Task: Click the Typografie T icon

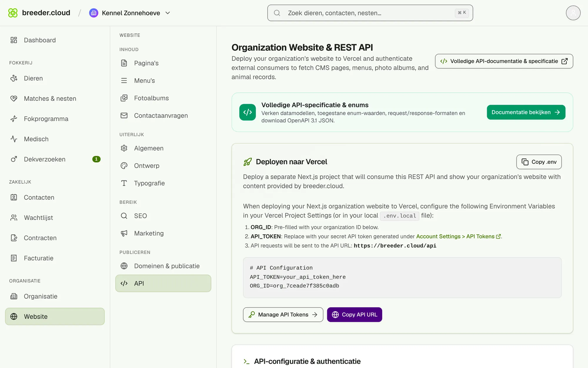Action: pyautogui.click(x=124, y=183)
